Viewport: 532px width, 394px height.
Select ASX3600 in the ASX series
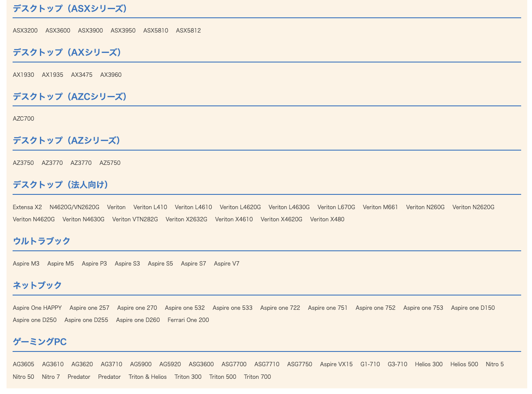(58, 30)
